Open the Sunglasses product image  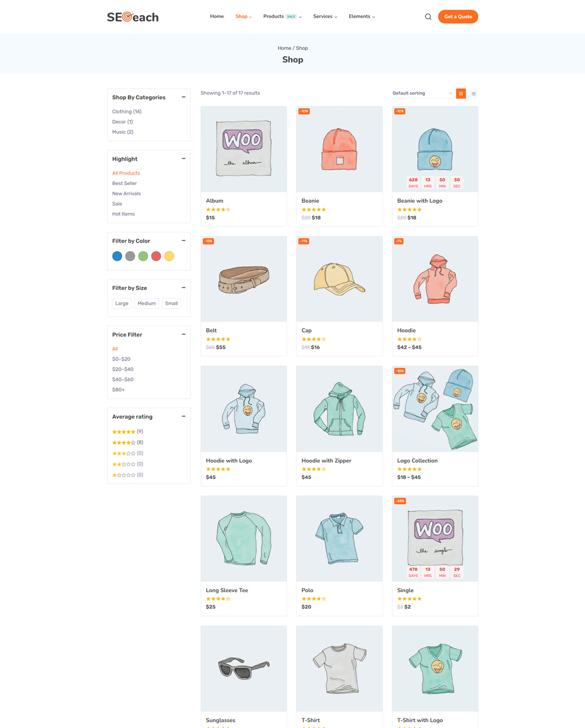pos(244,669)
